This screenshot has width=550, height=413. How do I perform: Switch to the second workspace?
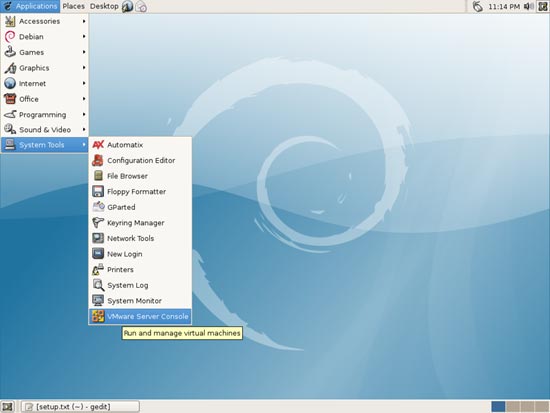click(x=513, y=407)
